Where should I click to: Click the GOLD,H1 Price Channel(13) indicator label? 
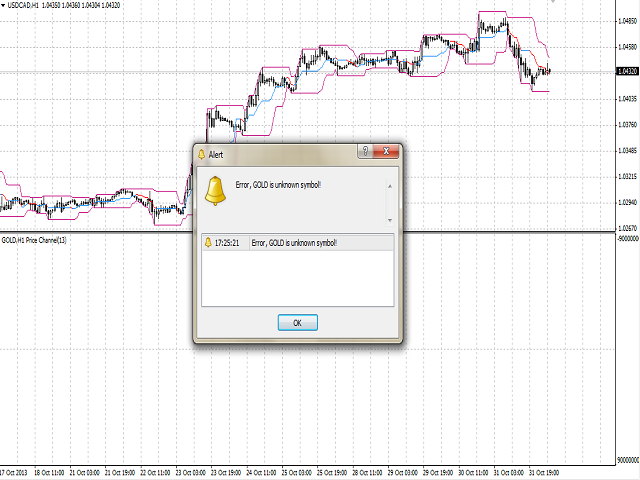[34, 240]
